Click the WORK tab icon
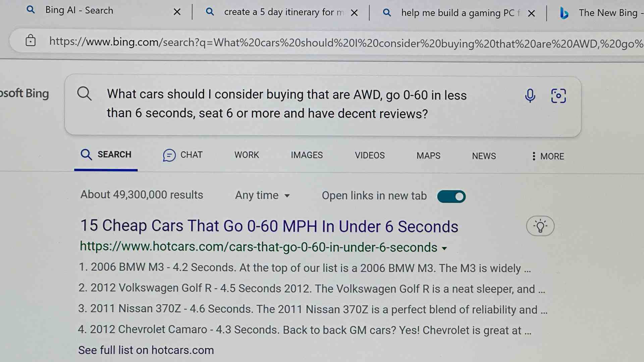 pyautogui.click(x=247, y=155)
